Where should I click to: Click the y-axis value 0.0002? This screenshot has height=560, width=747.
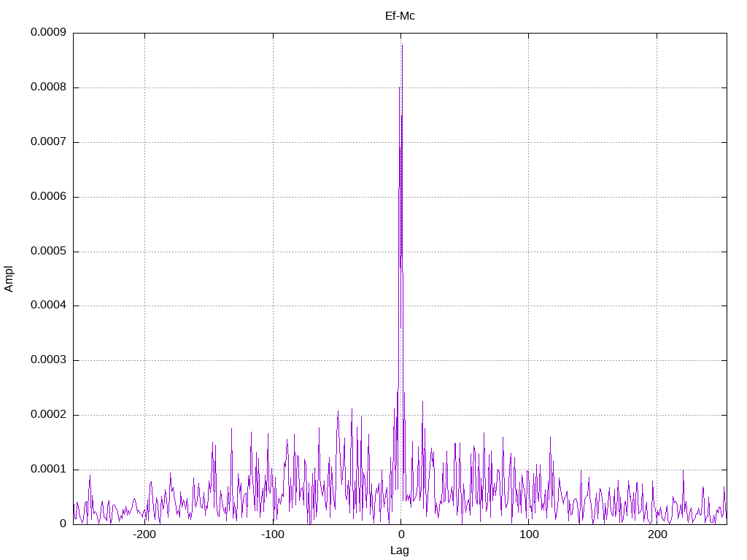point(48,415)
